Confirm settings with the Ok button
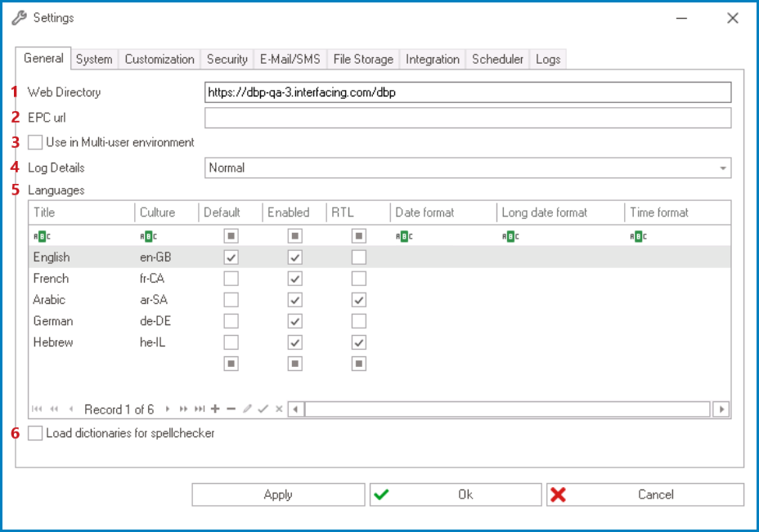 click(x=455, y=494)
